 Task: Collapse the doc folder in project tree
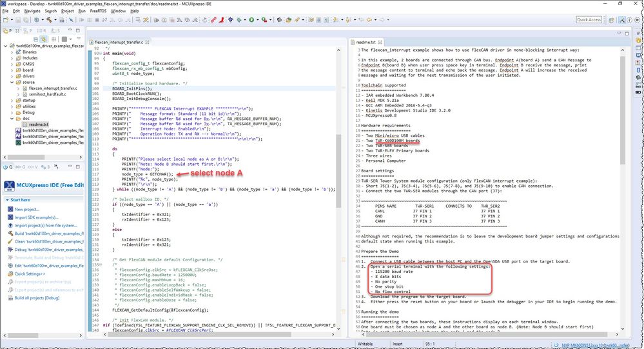coord(12,119)
